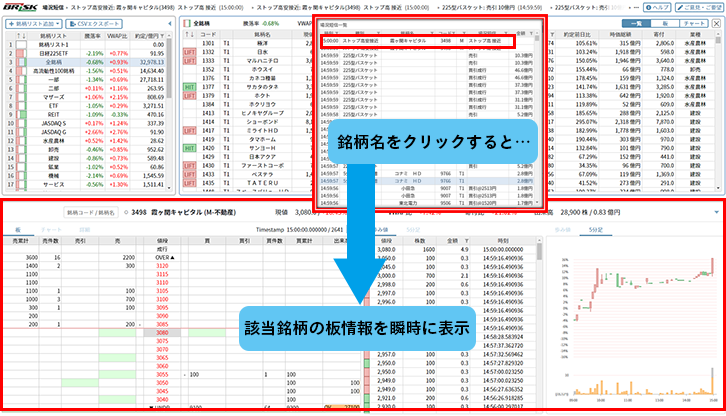The width and height of the screenshot is (726, 416).
Task: Select the チャート tab in detail panel
Action: pos(51,229)
